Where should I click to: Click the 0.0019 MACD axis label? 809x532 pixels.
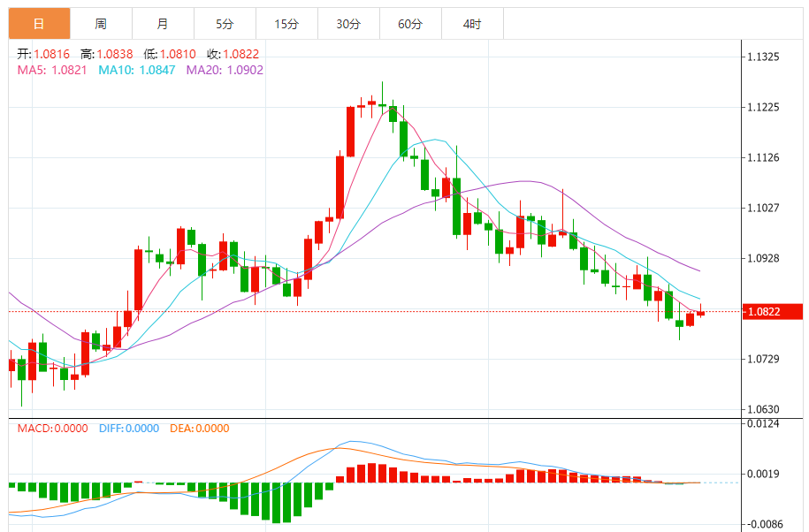[763, 474]
